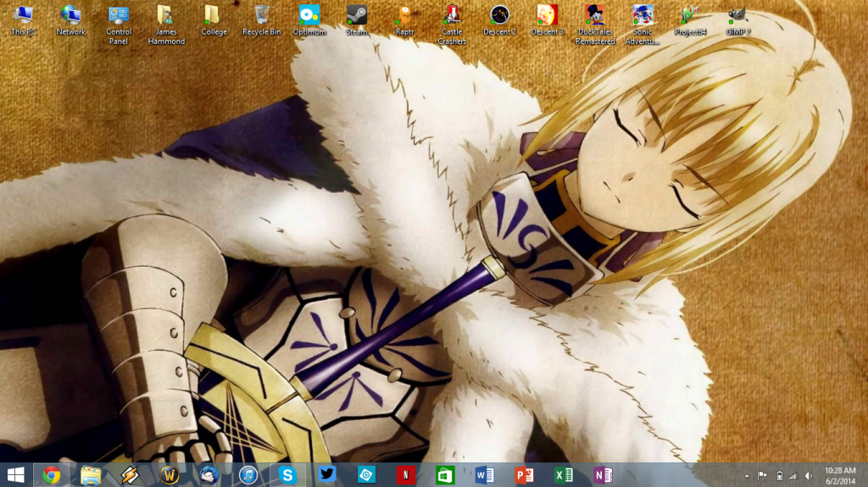The width and height of the screenshot is (868, 487).
Task: Launch World of Warcraft from taskbar
Action: (x=170, y=475)
